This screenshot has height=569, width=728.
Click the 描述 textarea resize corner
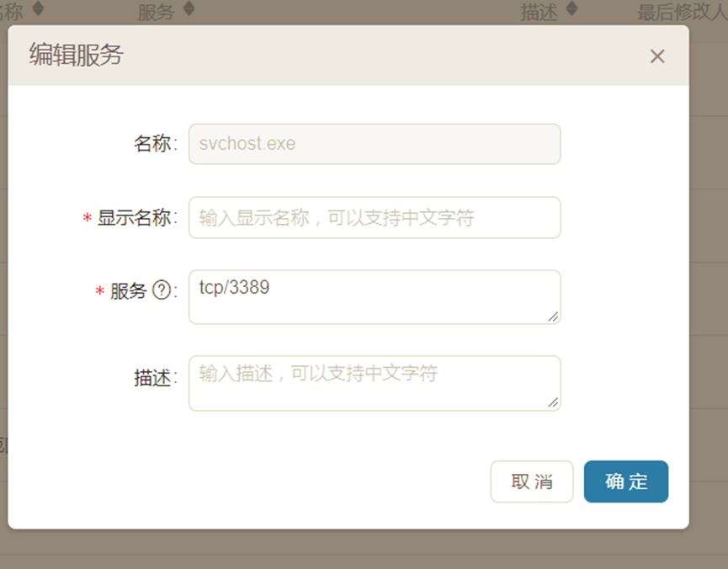click(552, 402)
